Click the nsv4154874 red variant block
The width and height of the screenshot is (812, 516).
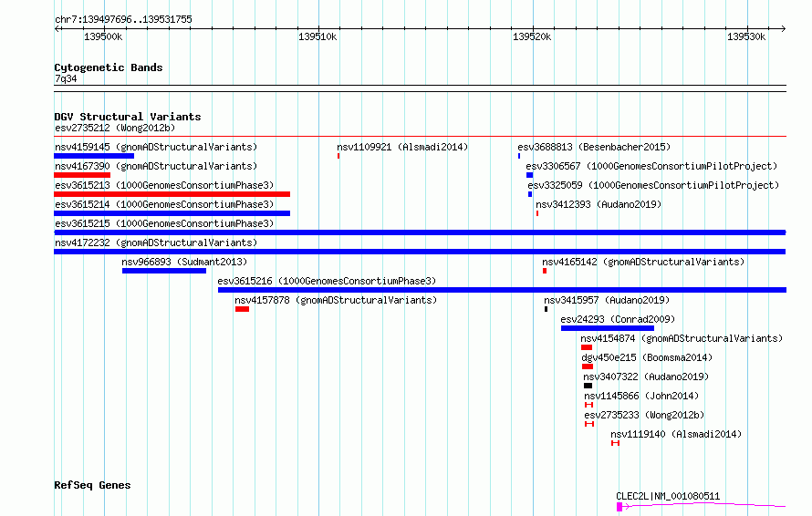[x=587, y=347]
